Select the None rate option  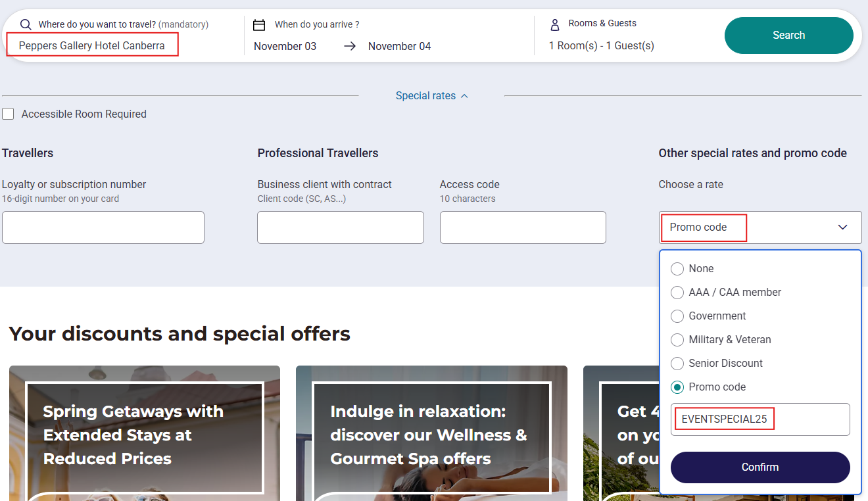pos(677,269)
